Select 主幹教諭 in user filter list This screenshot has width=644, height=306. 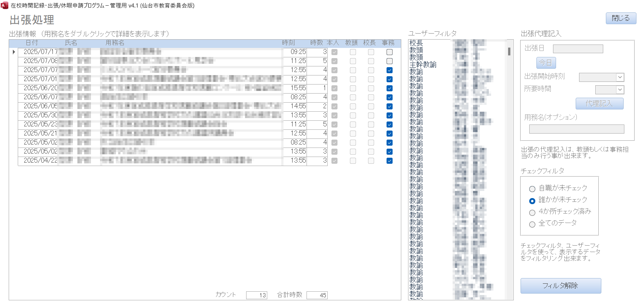(x=423, y=65)
